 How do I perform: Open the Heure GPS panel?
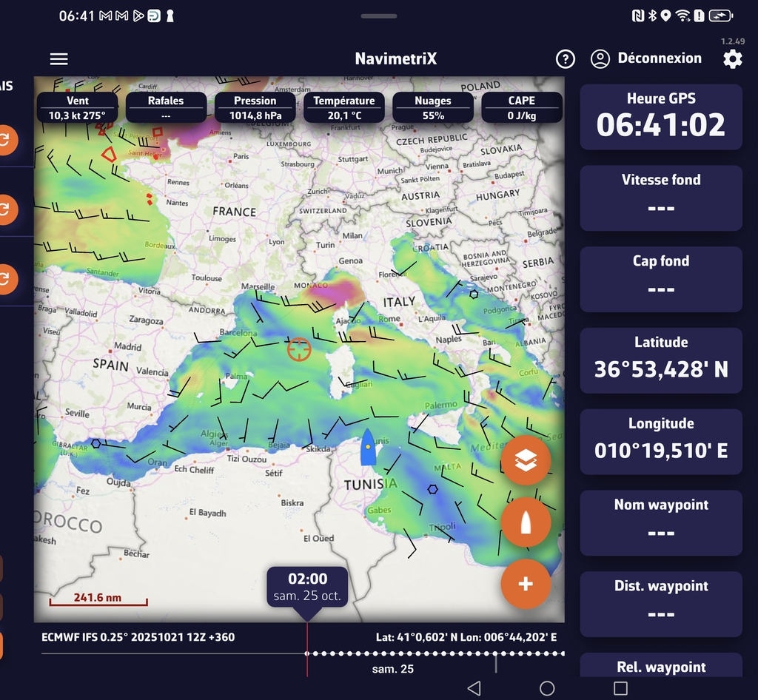click(x=660, y=117)
